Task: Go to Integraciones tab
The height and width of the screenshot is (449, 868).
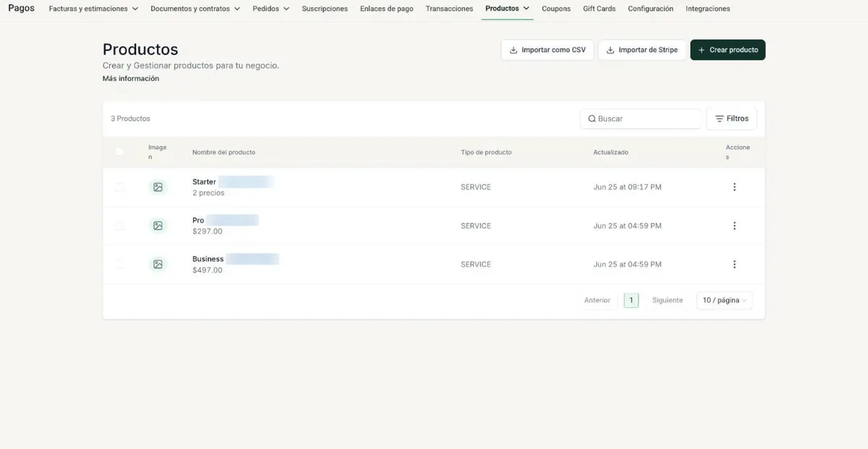Action: (708, 9)
